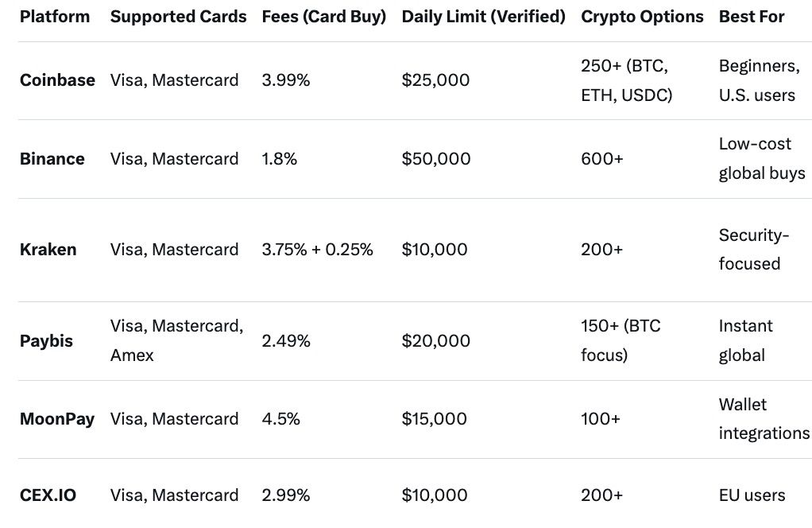Select the Fees (Card Buy) header
The width and height of the screenshot is (812, 528).
[323, 17]
